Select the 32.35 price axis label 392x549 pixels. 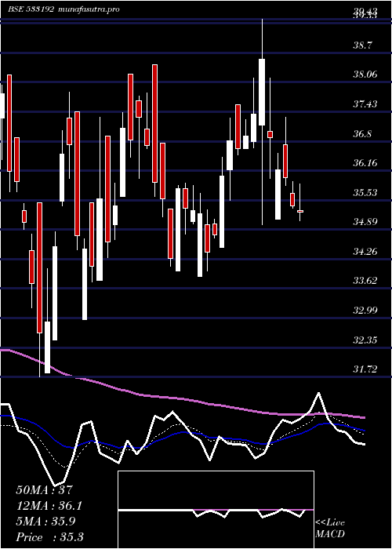coord(365,340)
